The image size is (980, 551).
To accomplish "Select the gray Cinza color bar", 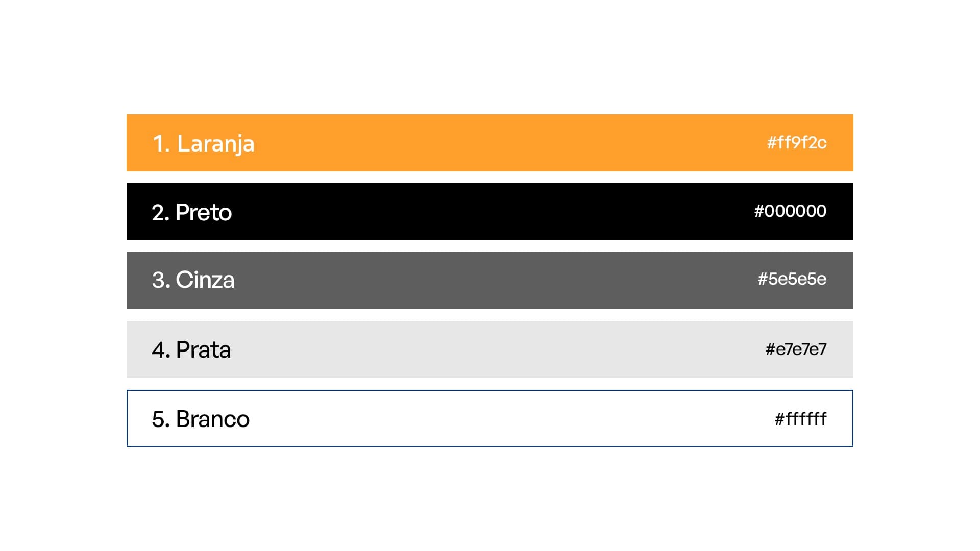I will [x=490, y=281].
